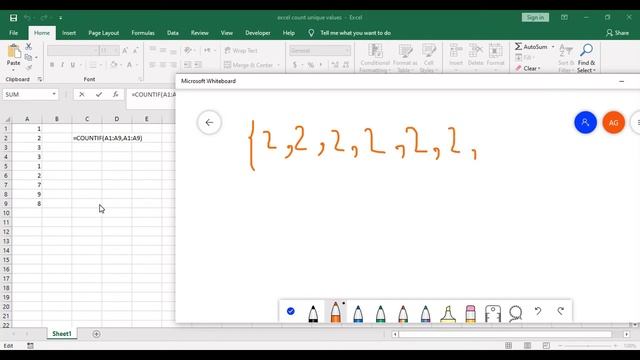Click AutoSum in the Editing group

[531, 47]
